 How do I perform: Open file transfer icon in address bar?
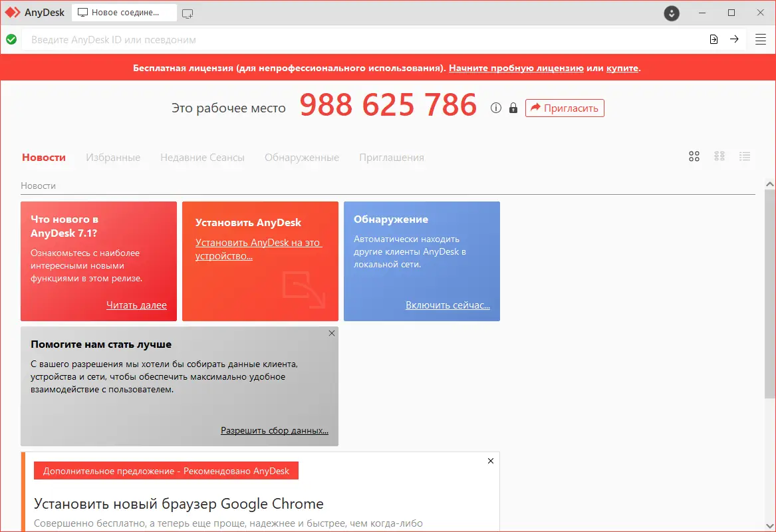[x=713, y=39]
